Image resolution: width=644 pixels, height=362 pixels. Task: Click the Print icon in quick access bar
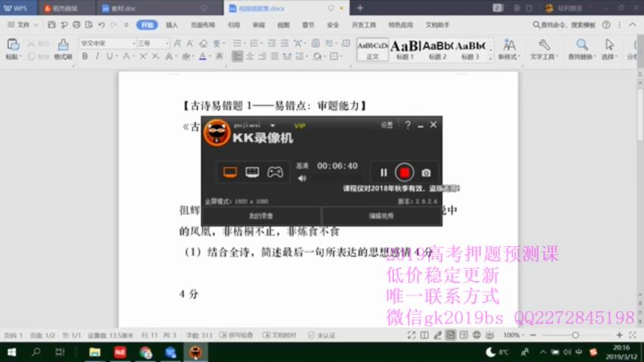click(x=77, y=25)
